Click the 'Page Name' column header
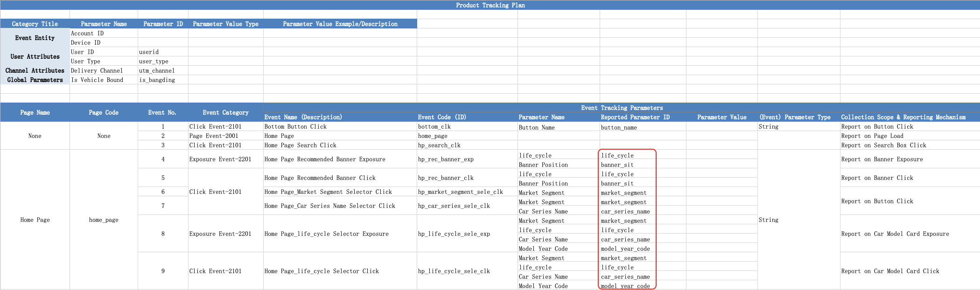Image resolution: width=980 pixels, height=290 pixels. pos(35,112)
